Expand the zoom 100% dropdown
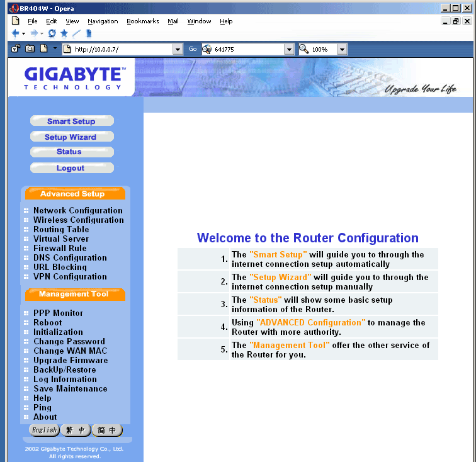This screenshot has width=476, height=462. 342,49
